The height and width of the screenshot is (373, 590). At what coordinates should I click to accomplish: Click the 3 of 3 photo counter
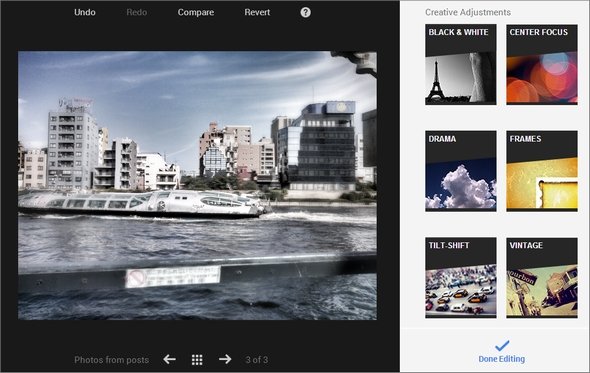(257, 360)
